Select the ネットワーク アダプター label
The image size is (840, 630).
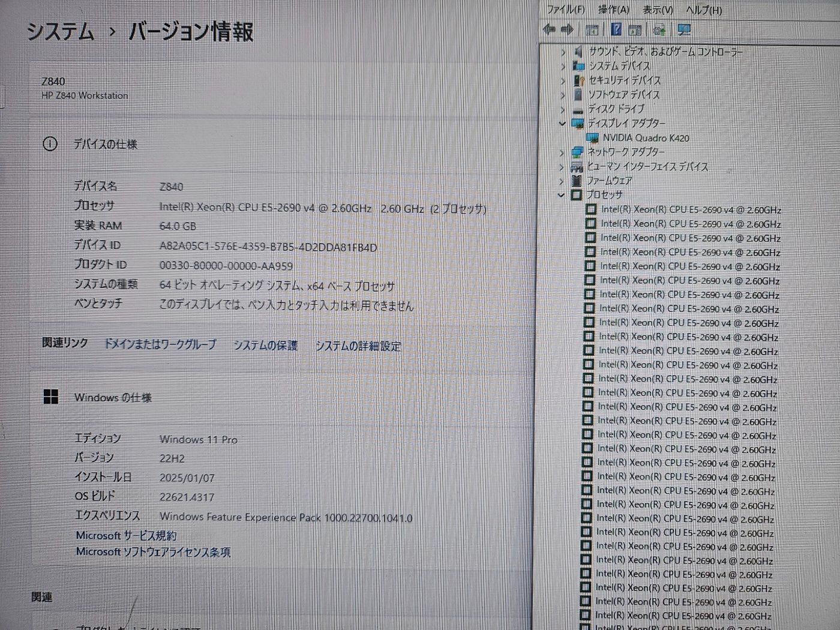point(626,152)
